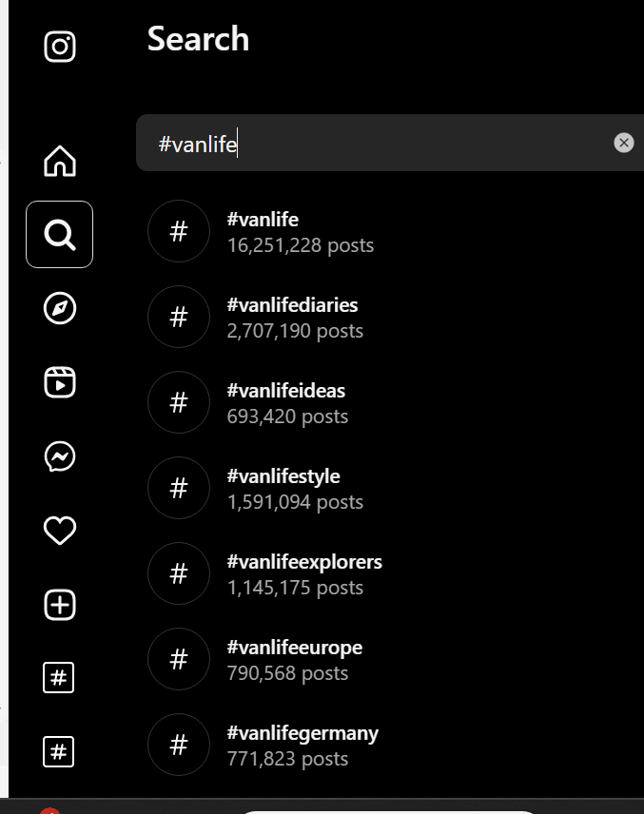This screenshot has height=814, width=644.
Task: Open the Instagram logo home link
Action: coord(60,47)
